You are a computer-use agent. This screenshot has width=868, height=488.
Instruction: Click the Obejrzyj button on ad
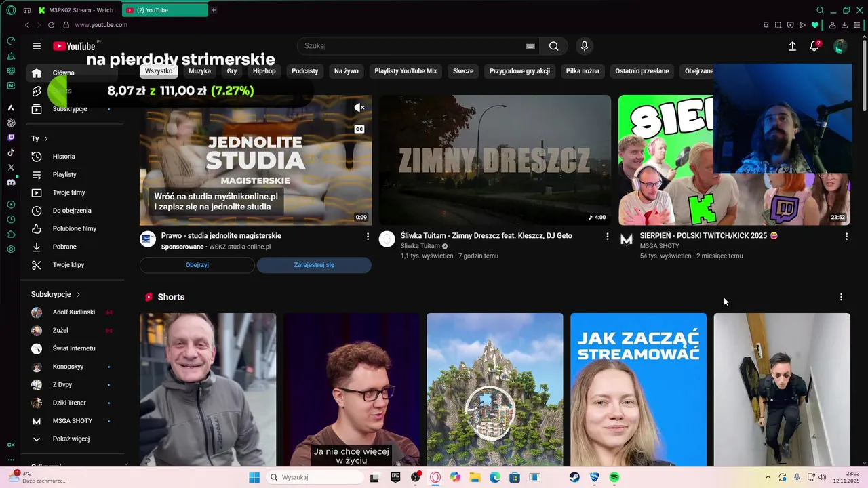197,265
